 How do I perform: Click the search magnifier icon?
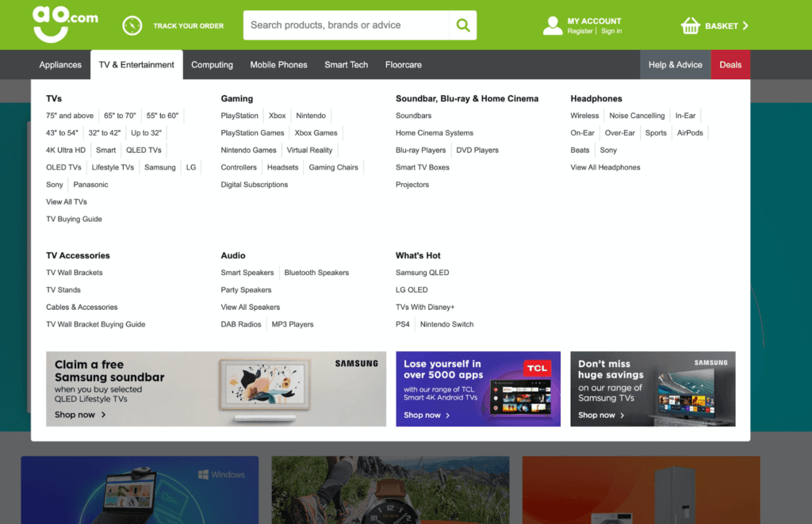click(463, 25)
